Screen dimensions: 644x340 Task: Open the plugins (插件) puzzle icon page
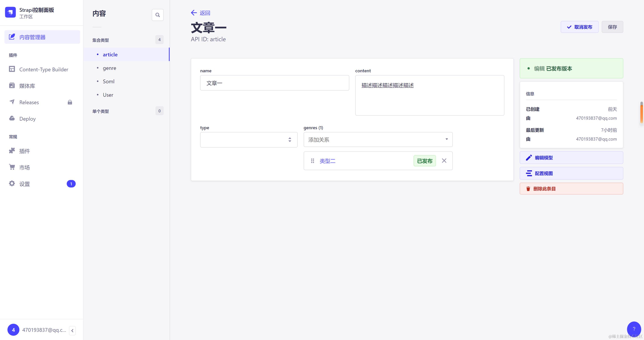pyautogui.click(x=24, y=151)
